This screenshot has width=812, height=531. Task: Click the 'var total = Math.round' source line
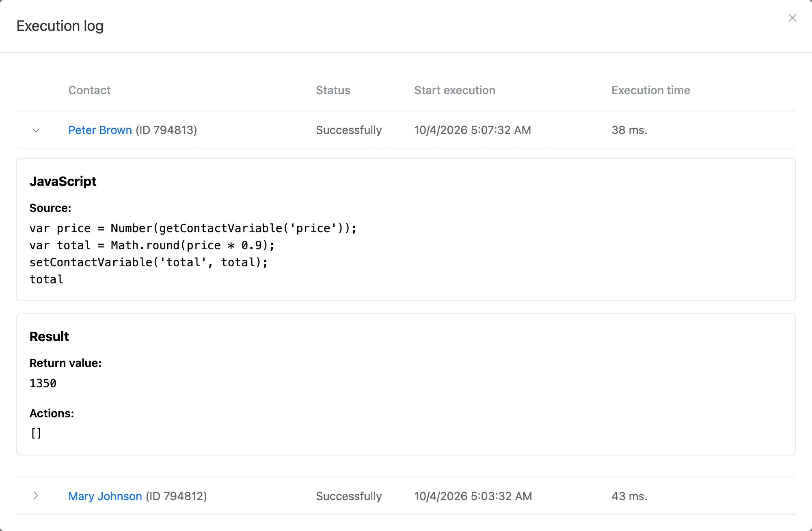[x=152, y=245]
